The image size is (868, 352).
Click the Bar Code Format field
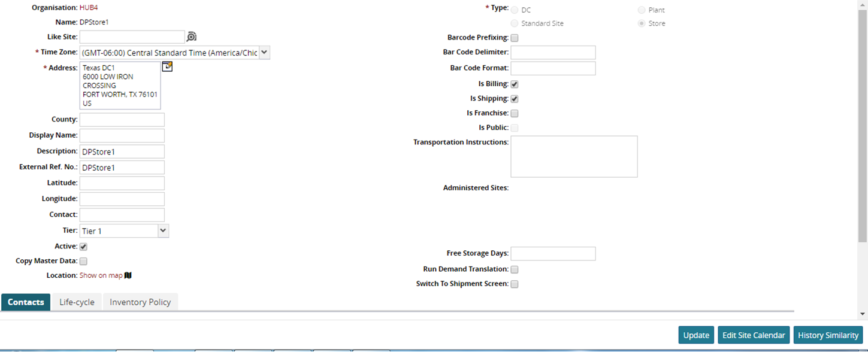click(554, 68)
